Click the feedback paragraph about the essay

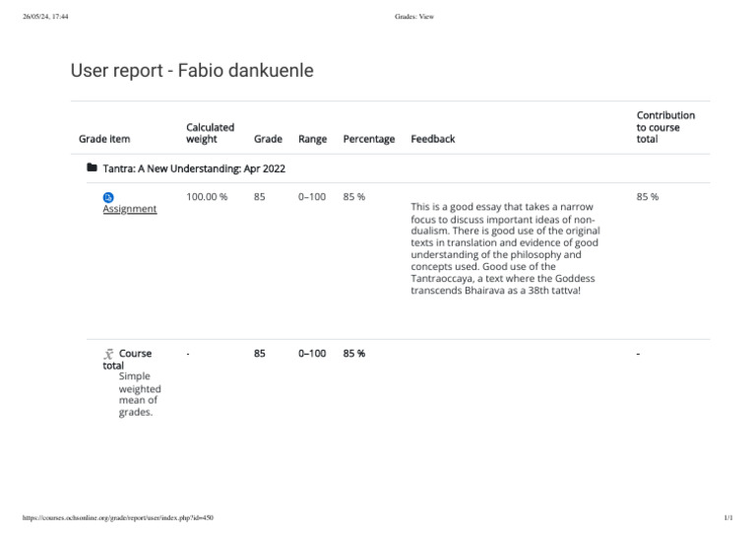point(505,248)
